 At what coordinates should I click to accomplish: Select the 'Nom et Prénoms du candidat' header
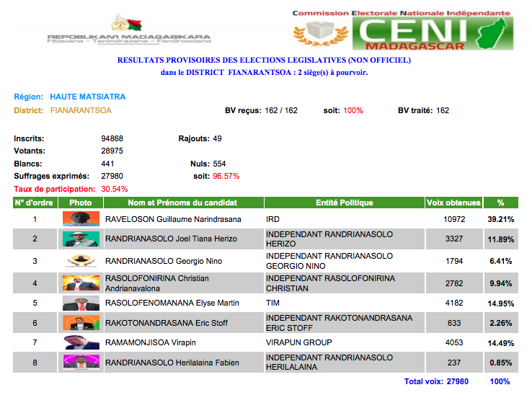tap(182, 203)
